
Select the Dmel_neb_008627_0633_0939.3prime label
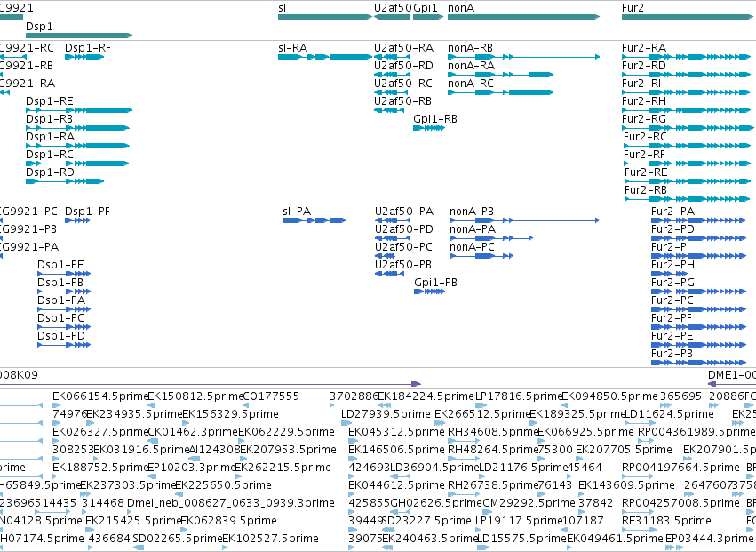(x=230, y=502)
